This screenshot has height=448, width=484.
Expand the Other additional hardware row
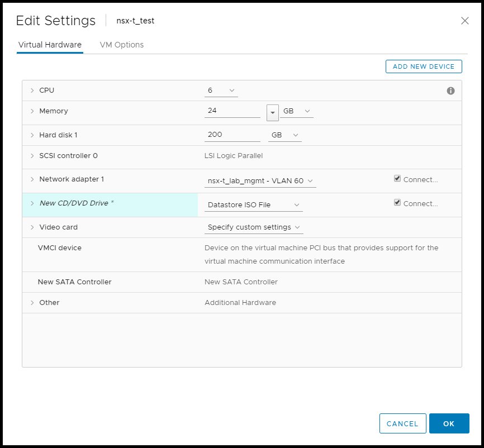click(32, 303)
